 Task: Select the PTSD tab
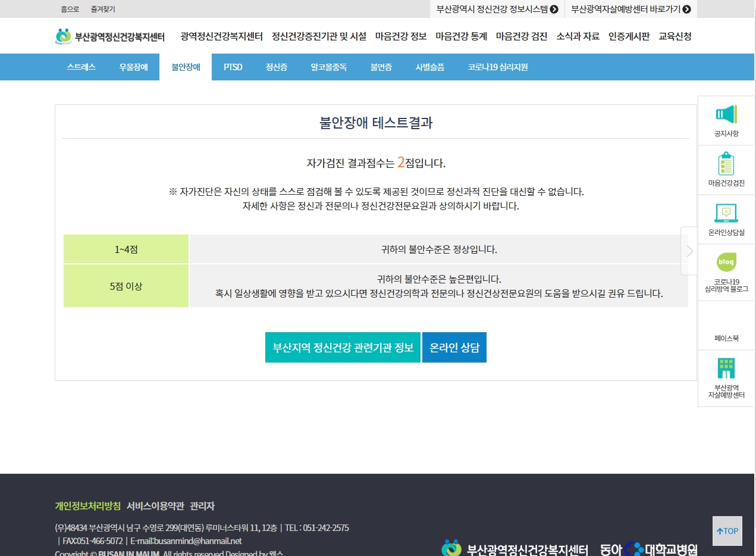coord(233,67)
